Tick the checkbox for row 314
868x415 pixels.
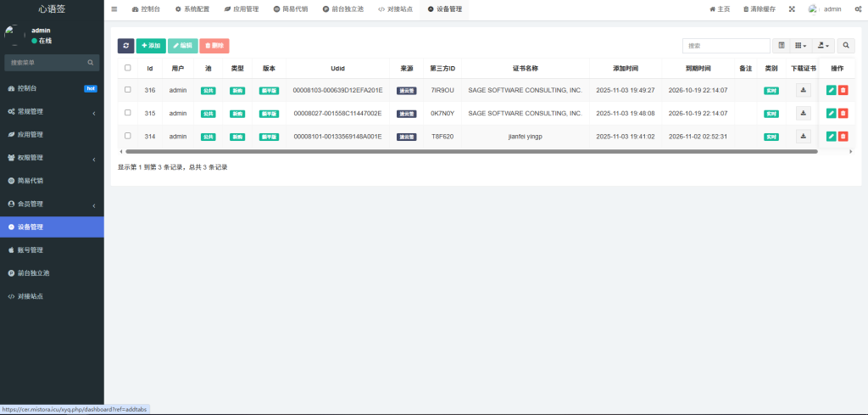click(x=128, y=136)
